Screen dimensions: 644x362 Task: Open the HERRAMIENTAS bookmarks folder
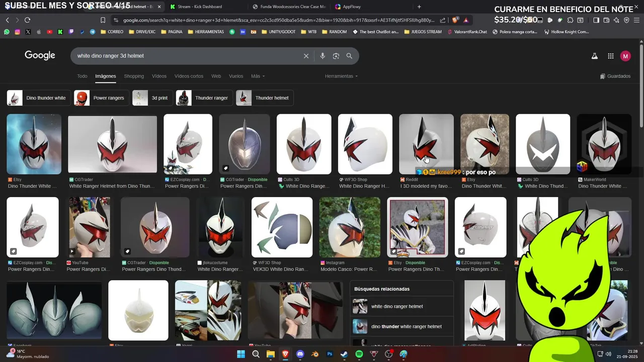206,32
